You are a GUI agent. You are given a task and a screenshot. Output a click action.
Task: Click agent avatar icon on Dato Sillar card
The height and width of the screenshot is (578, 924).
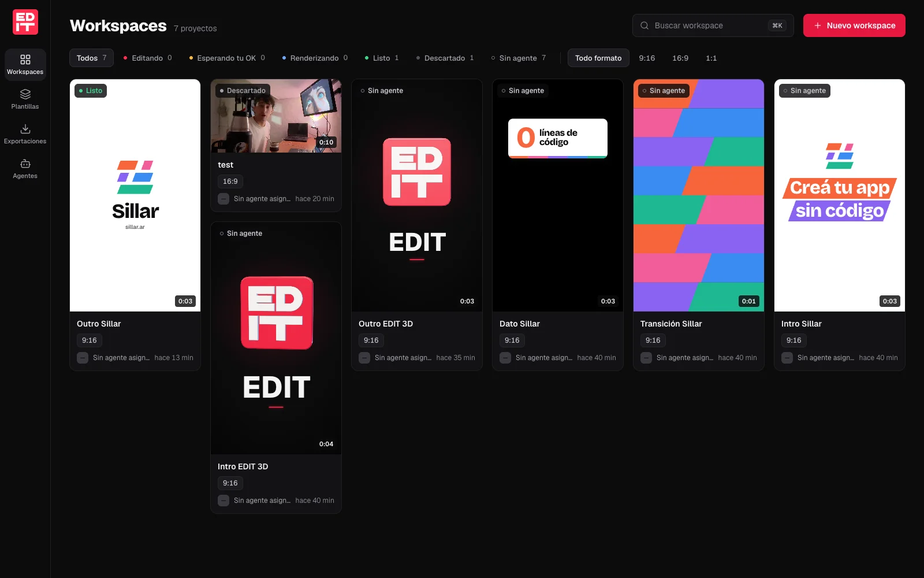[x=505, y=358]
